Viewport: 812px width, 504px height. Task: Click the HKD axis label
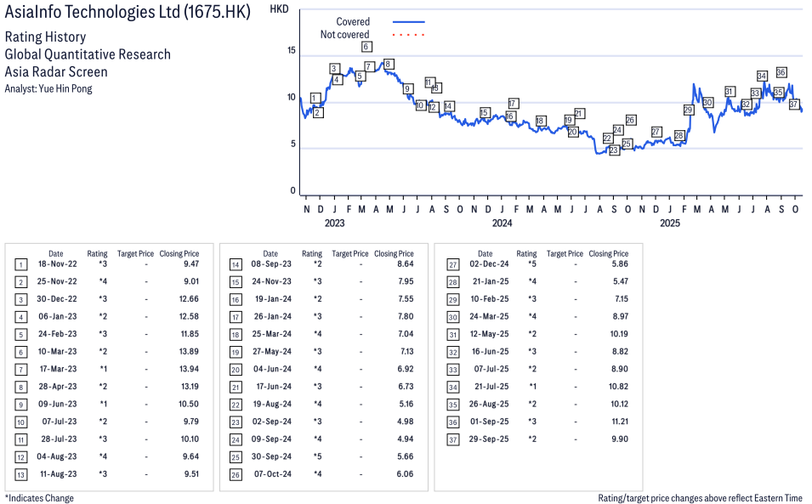pyautogui.click(x=279, y=8)
